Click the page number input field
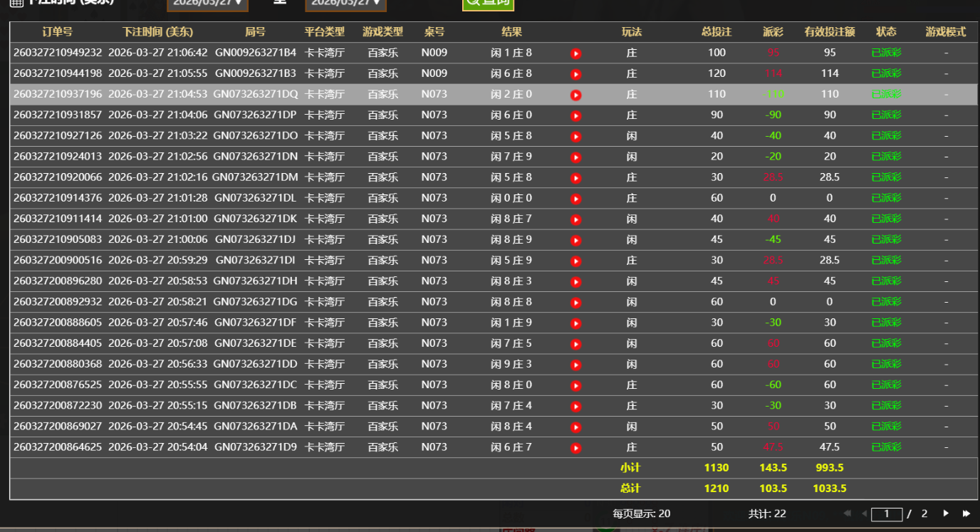980x532 pixels. click(887, 514)
